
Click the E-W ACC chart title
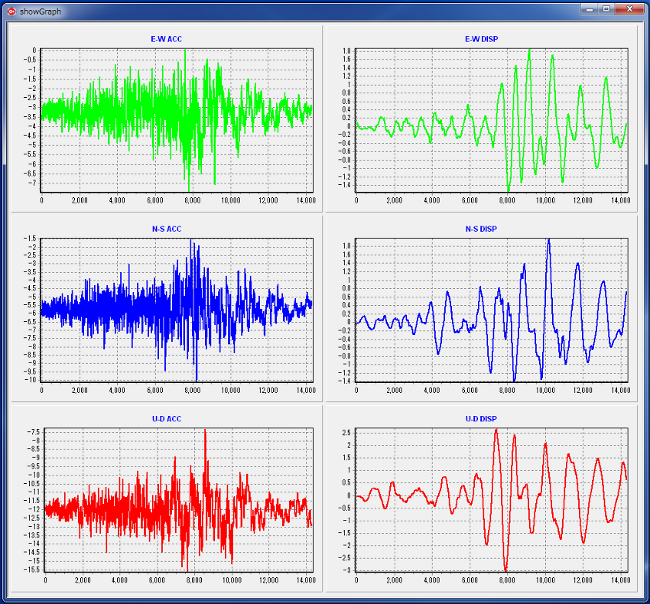(x=166, y=39)
